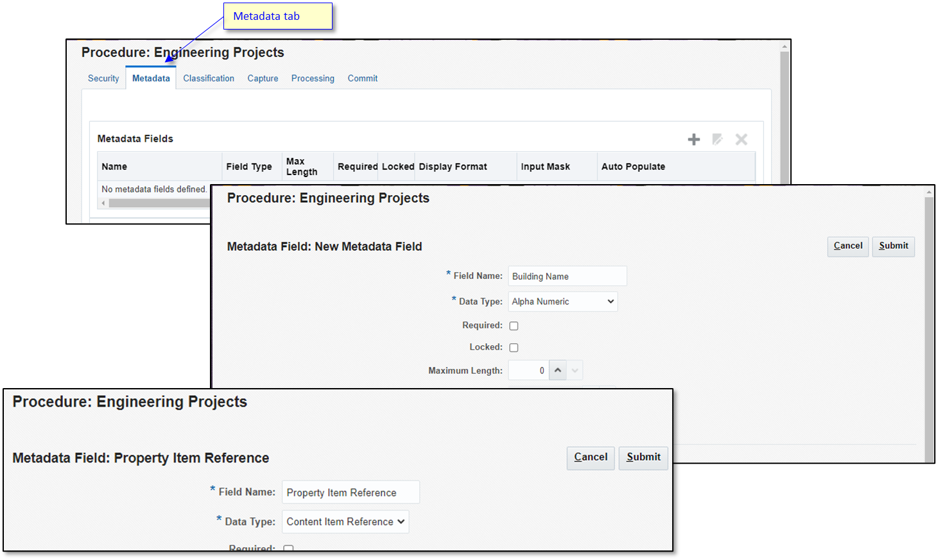Screen dimensions: 936x560
Task: Switch to the Classification tab
Action: 208,78
